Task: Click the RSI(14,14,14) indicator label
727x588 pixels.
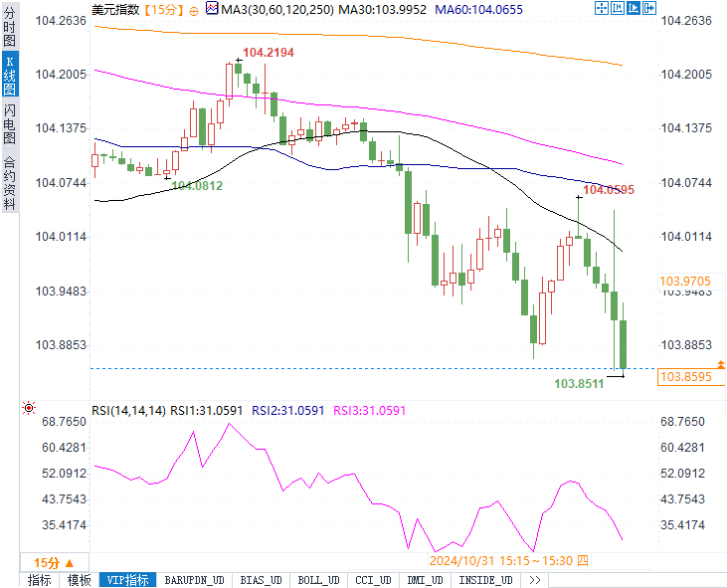Action: coord(128,409)
